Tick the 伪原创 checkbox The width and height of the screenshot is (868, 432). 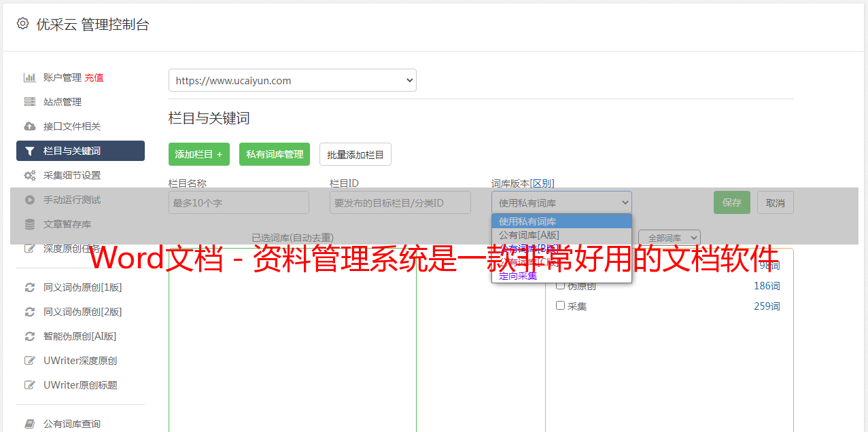point(561,286)
